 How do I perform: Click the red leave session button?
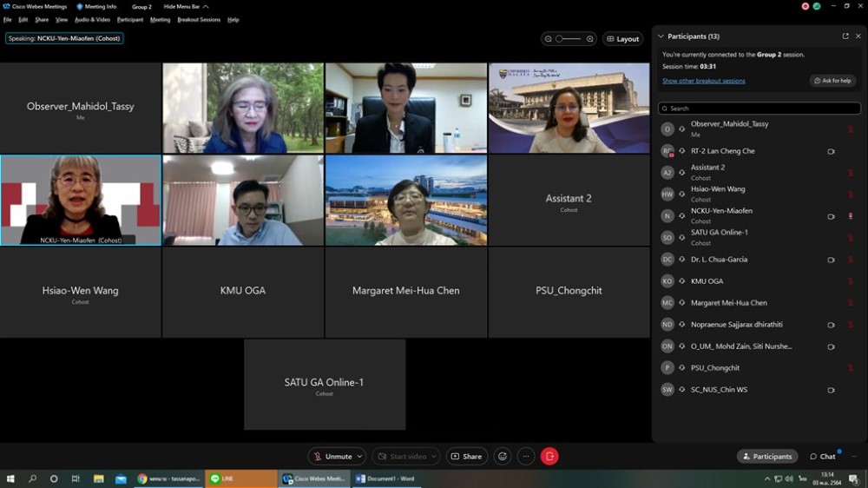tap(549, 456)
